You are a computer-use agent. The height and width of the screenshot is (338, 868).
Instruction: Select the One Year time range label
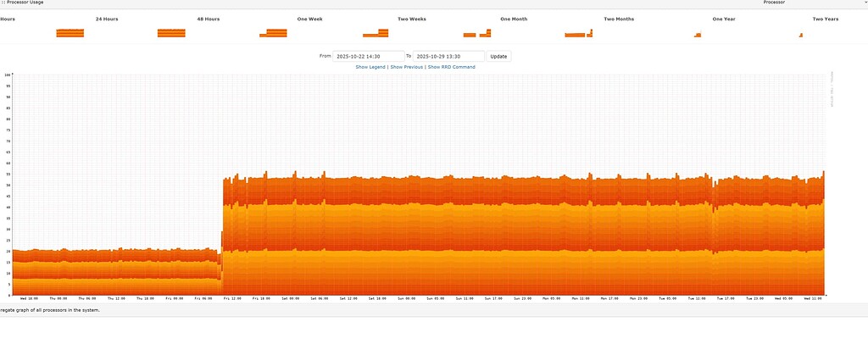coord(724,19)
